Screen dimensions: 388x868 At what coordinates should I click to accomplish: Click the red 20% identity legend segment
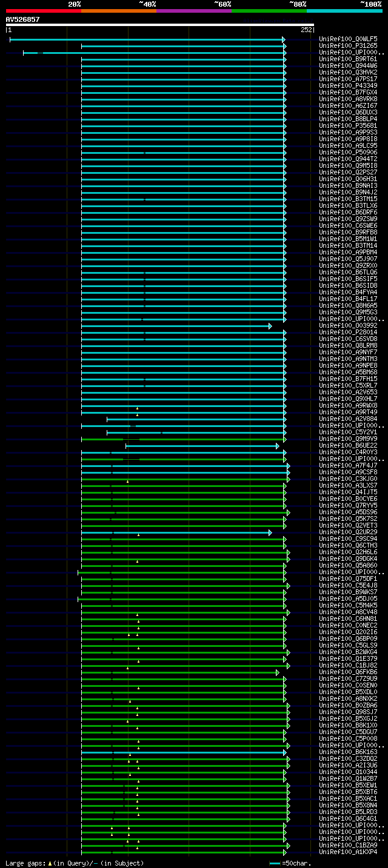coord(44,11)
